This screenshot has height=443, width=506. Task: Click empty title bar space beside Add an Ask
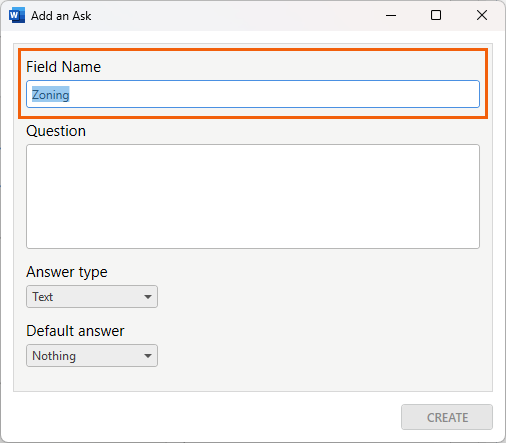[x=233, y=16]
